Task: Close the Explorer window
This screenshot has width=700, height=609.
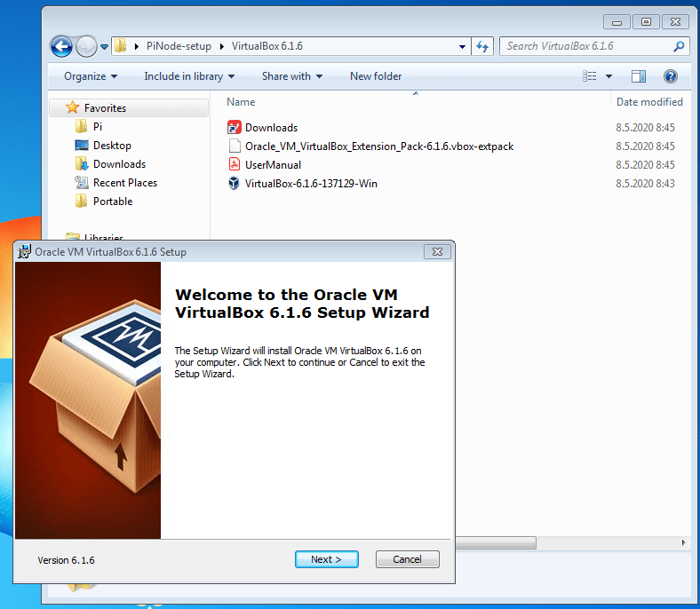Action: 675,22
